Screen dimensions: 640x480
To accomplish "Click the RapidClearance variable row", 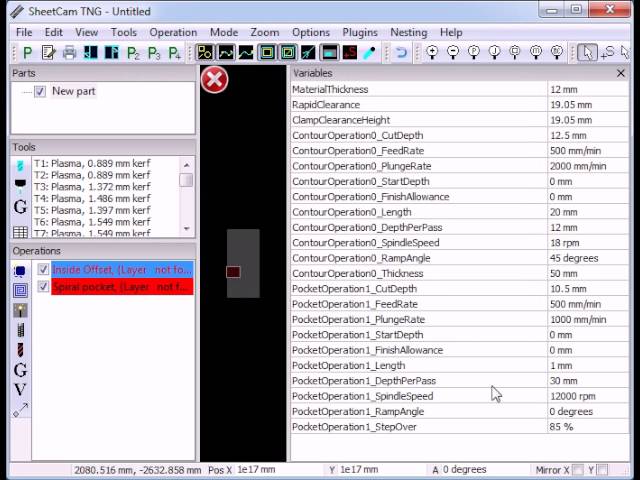I will (460, 105).
